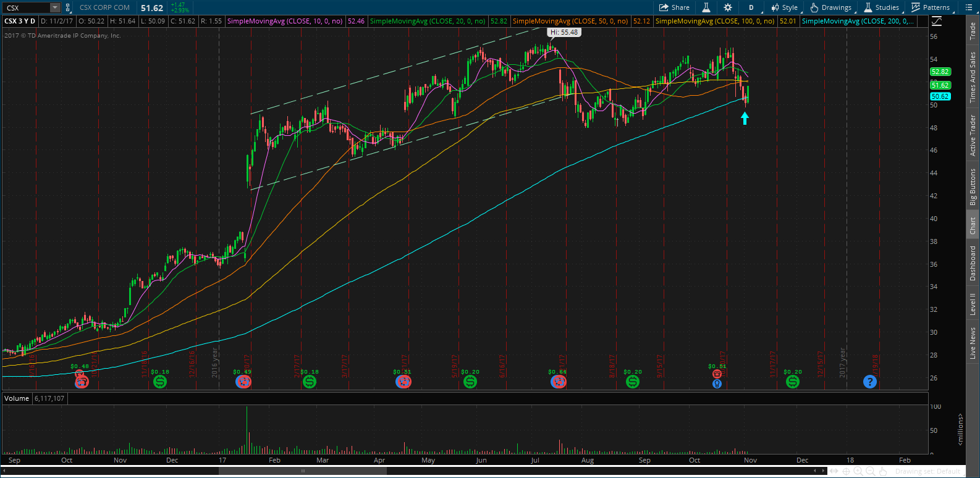980x478 pixels.
Task: Click the $0.48 earnings icon in October 2016
Action: click(x=82, y=382)
